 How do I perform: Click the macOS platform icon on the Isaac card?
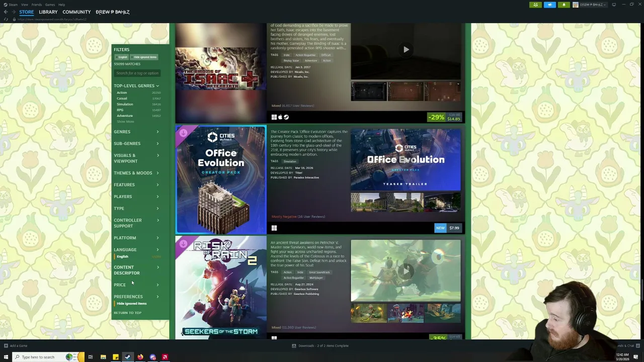click(280, 117)
